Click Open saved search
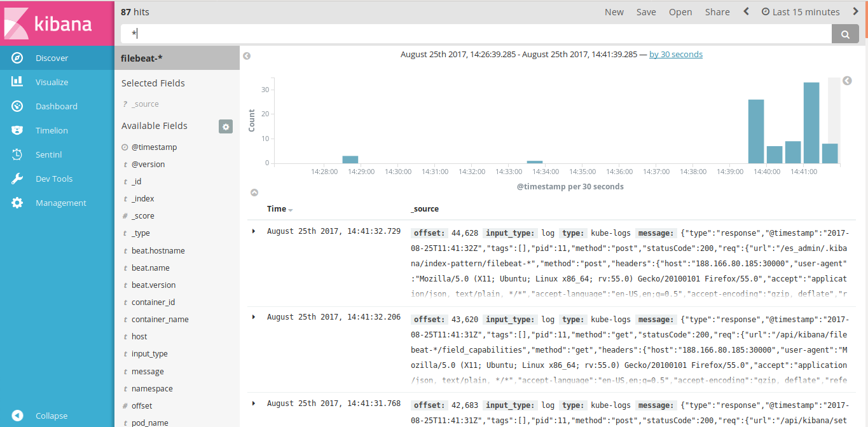868x427 pixels. (680, 12)
